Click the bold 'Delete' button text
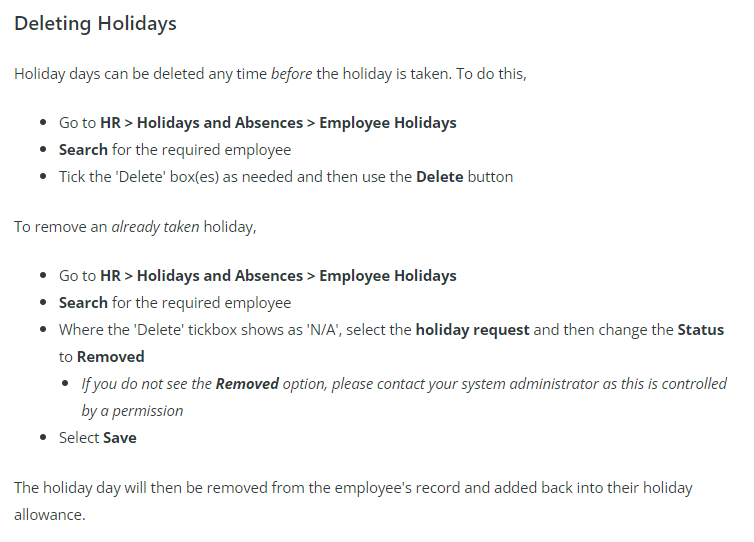The height and width of the screenshot is (542, 754). pyautogui.click(x=440, y=176)
